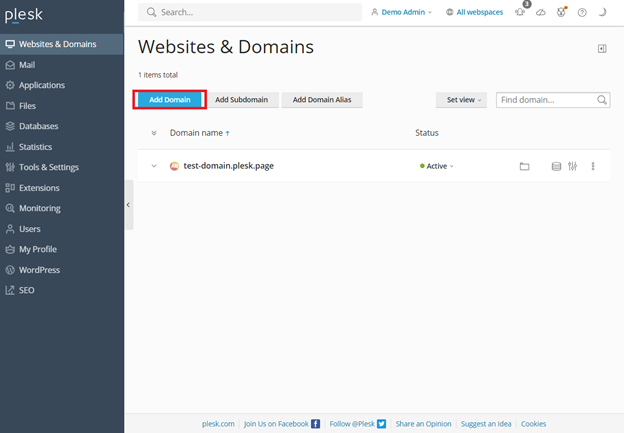The image size is (624, 433).
Task: Click Add Domain Alias button
Action: point(322,100)
